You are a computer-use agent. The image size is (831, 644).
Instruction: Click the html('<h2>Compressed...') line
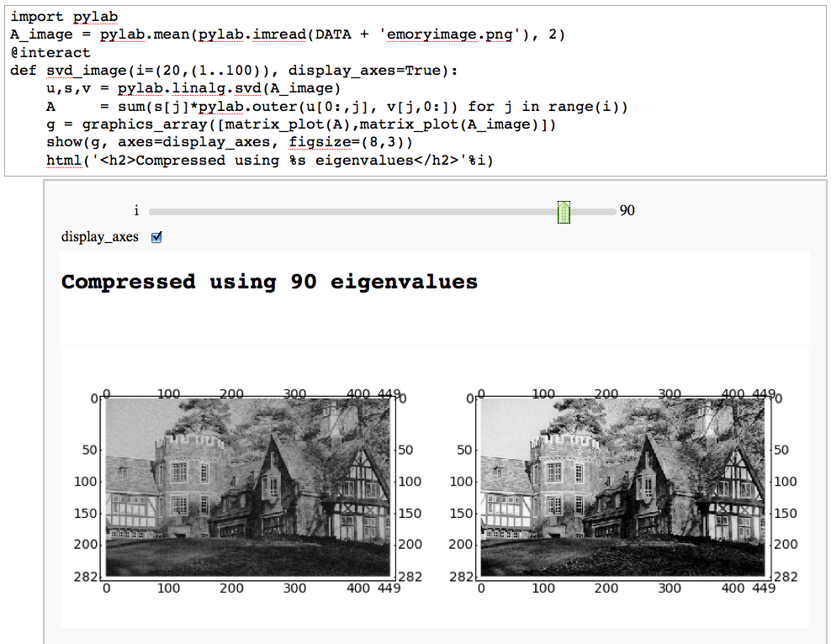click(270, 161)
